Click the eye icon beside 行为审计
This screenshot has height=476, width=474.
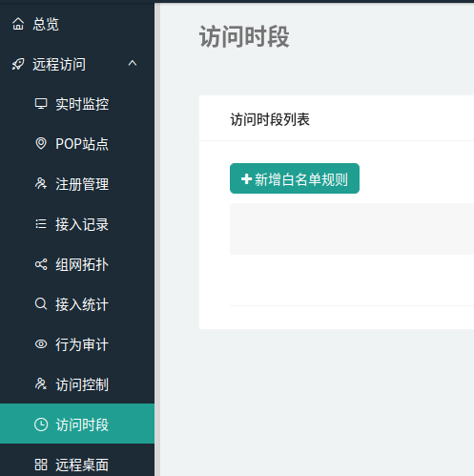click(x=41, y=344)
